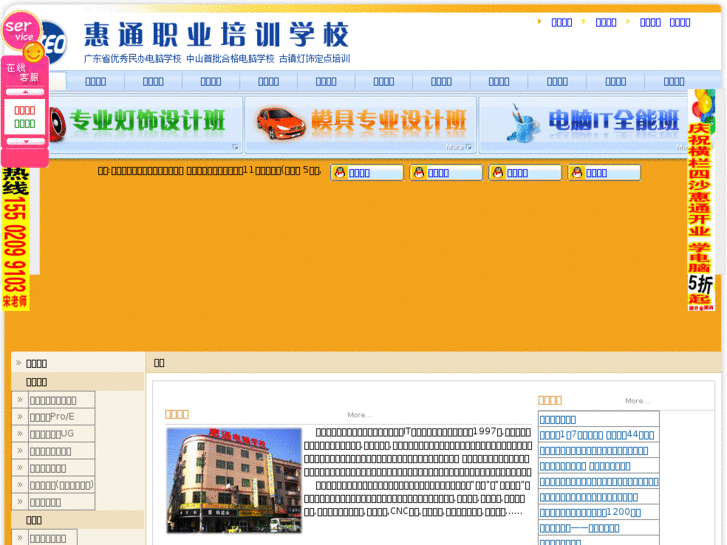Screen dimensions: 727x545
Task: Click the balloons atop the right advertisement
Action: point(702,104)
